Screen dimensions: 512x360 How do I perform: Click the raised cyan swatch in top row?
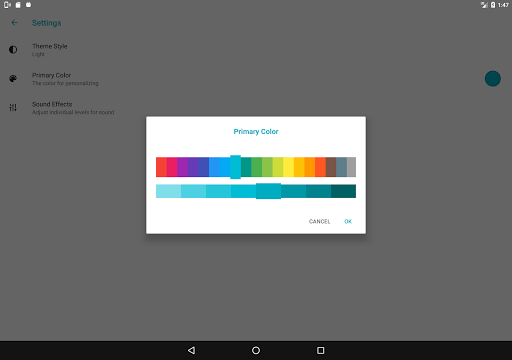click(236, 167)
